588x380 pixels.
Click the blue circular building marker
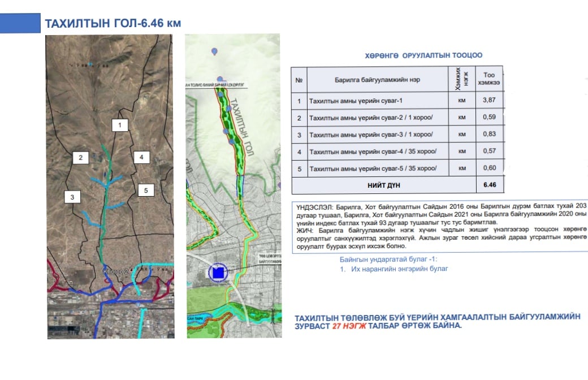(218, 274)
